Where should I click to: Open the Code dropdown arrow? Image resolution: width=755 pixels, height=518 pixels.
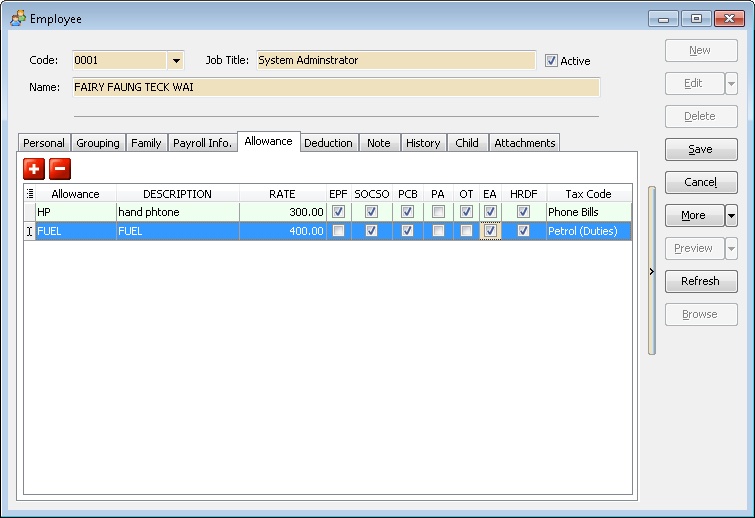(176, 61)
